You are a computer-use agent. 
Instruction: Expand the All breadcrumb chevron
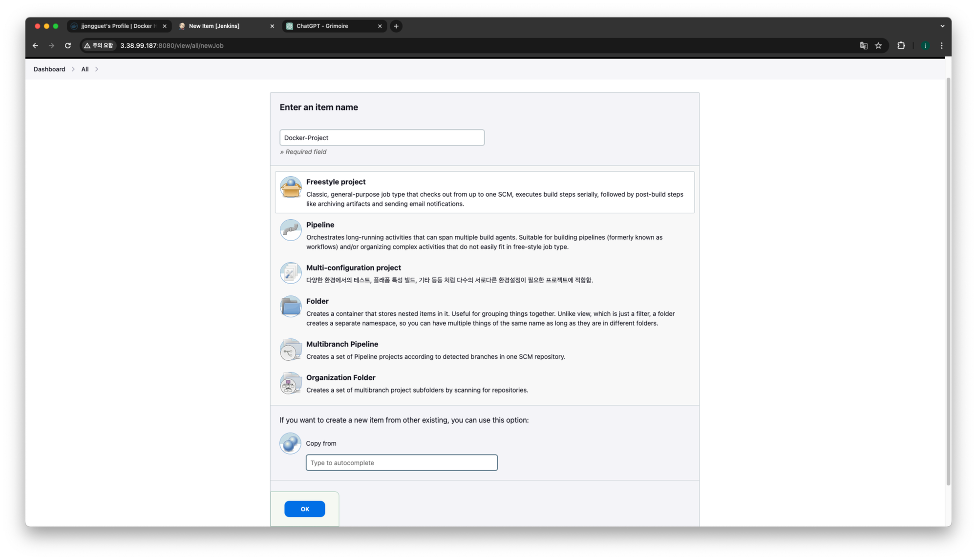97,69
